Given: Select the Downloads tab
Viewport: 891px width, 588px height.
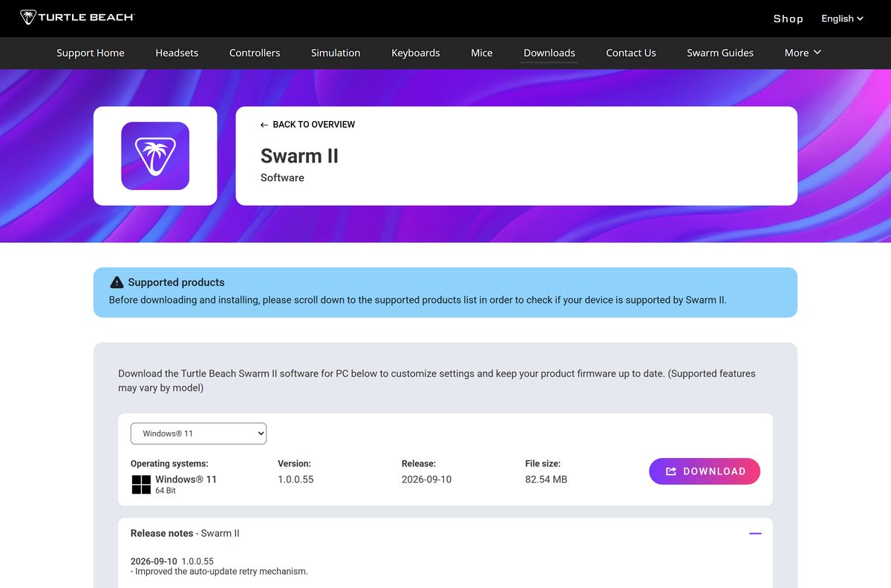Looking at the screenshot, I should point(549,53).
